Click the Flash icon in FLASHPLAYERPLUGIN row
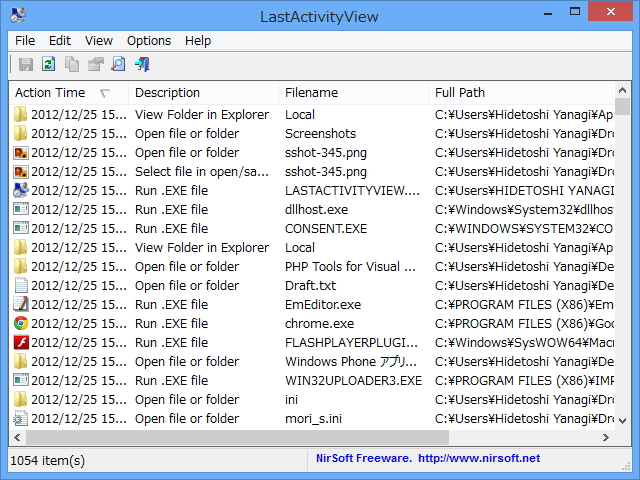Viewport: 640px width, 480px height. coord(20,342)
